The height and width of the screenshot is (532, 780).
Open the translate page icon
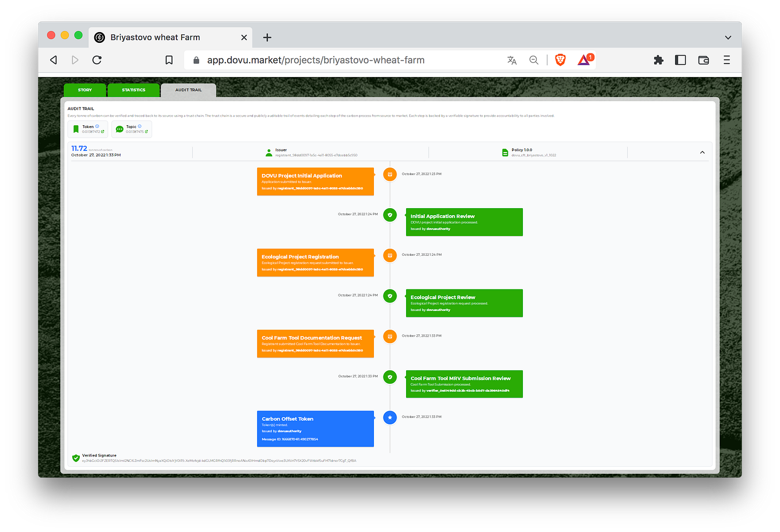pyautogui.click(x=512, y=60)
